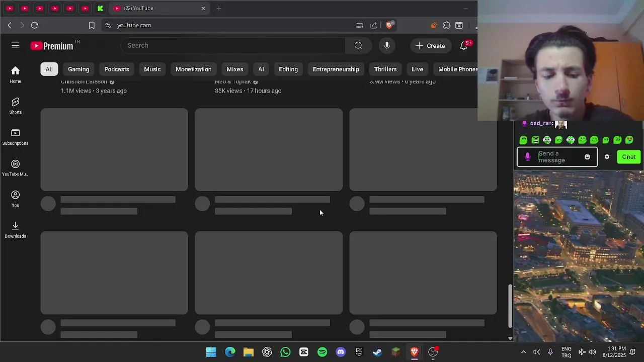The height and width of the screenshot is (362, 644).
Task: Click the green Chat send button
Action: (629, 157)
